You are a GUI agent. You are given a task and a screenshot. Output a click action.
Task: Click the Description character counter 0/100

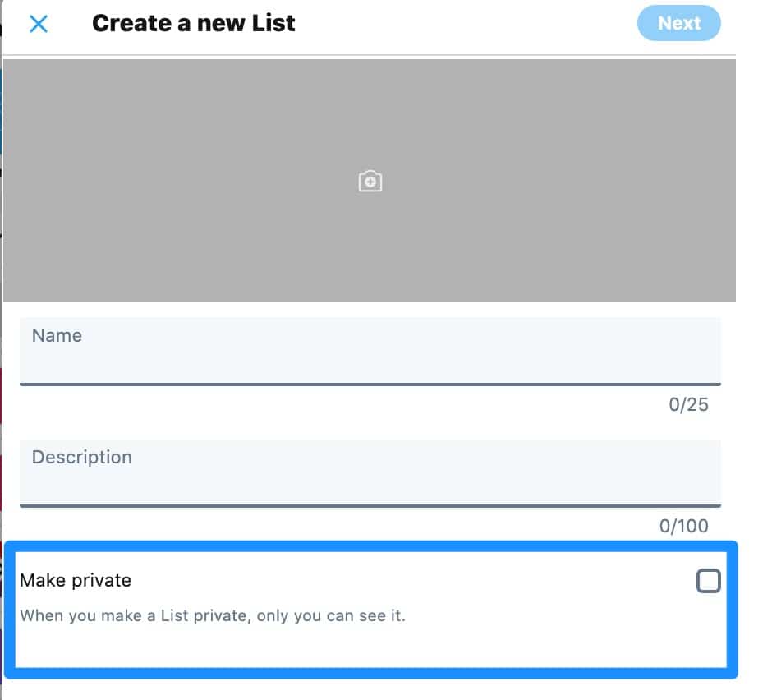pyautogui.click(x=683, y=526)
